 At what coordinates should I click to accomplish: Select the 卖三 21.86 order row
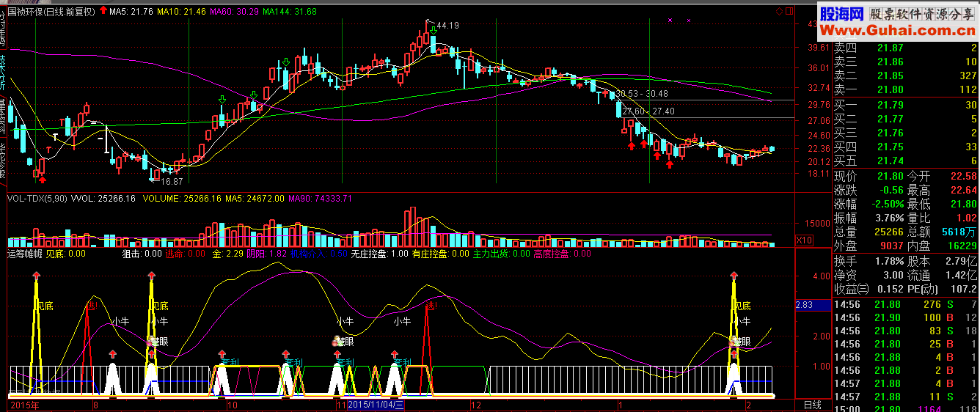click(x=907, y=62)
